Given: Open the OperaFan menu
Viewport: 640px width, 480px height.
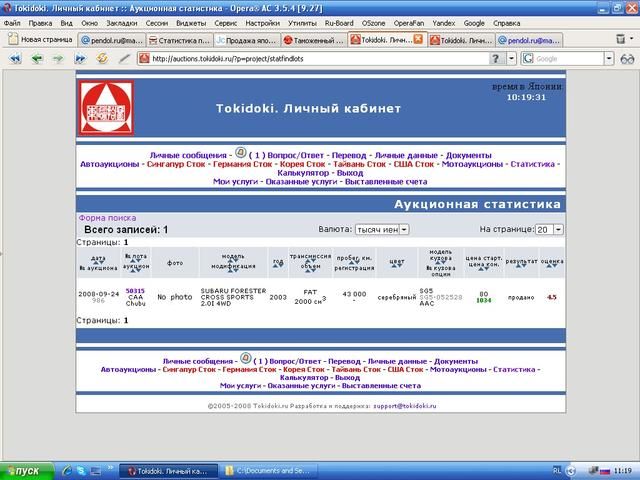Looking at the screenshot, I should [409, 23].
